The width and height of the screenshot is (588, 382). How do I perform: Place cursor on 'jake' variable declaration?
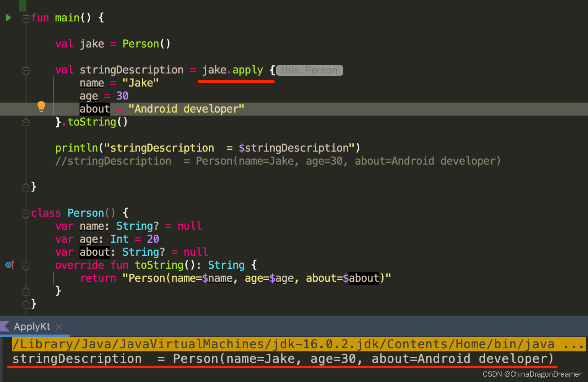(x=92, y=44)
